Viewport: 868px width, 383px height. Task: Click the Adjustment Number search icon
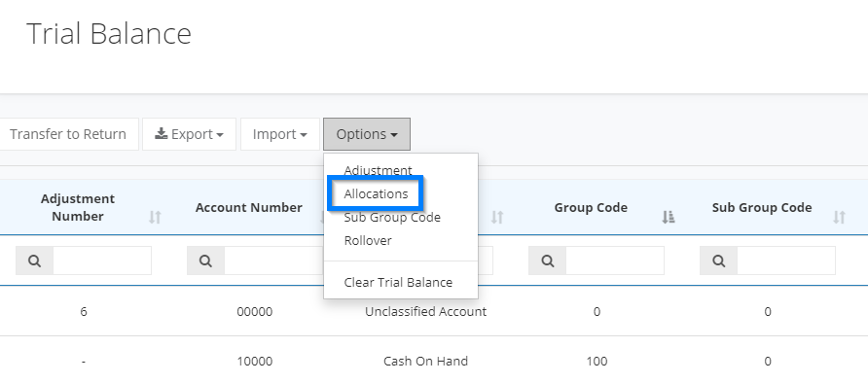[x=34, y=261]
